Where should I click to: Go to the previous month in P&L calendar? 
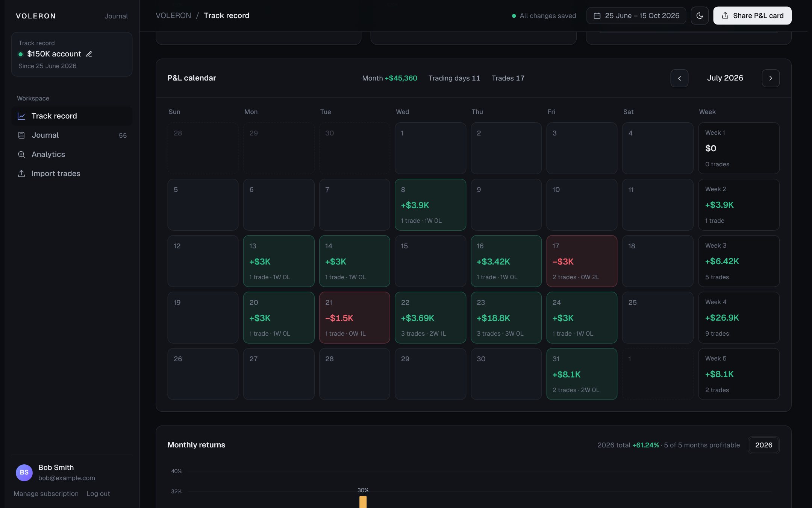click(x=679, y=78)
